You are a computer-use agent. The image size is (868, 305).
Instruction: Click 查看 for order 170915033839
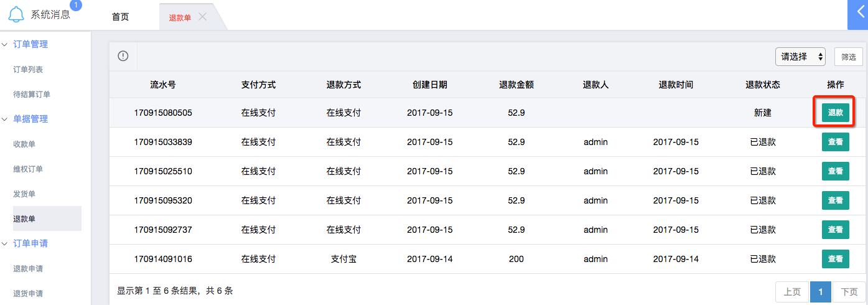coord(835,142)
